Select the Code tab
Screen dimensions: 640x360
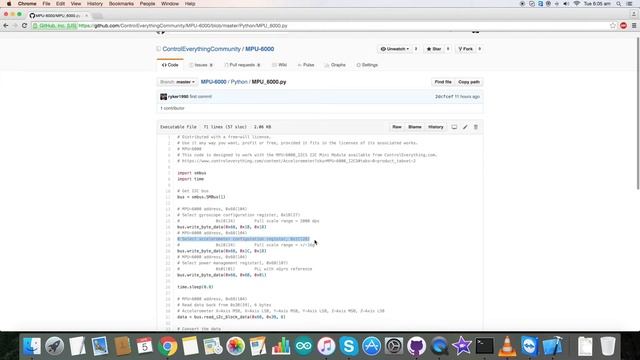170,65
